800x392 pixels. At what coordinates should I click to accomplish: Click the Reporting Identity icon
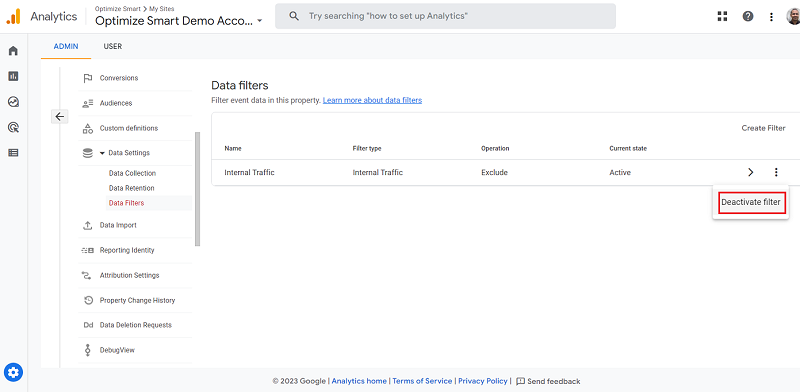pos(88,251)
